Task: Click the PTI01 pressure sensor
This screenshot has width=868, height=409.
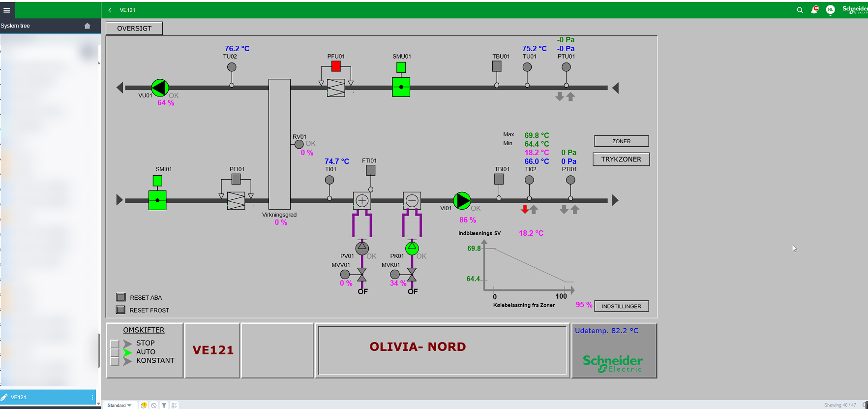Action: pyautogui.click(x=570, y=180)
